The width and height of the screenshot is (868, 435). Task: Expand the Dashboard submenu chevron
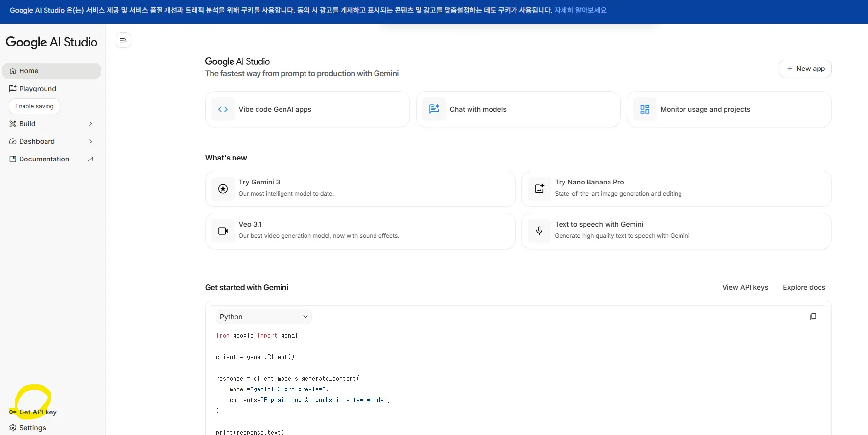(90, 141)
